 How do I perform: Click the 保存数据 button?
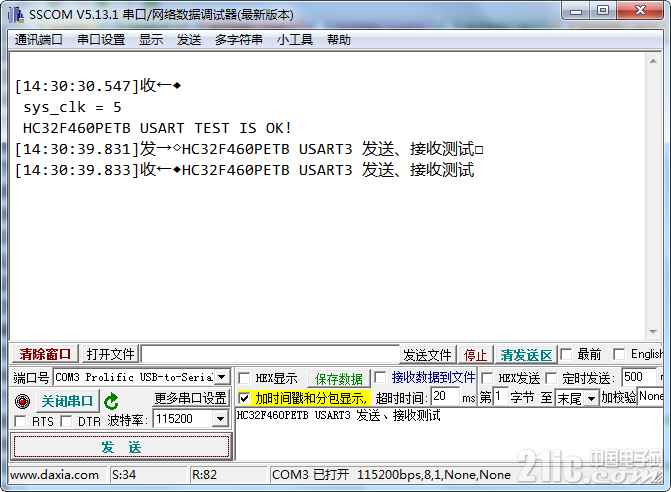[338, 379]
